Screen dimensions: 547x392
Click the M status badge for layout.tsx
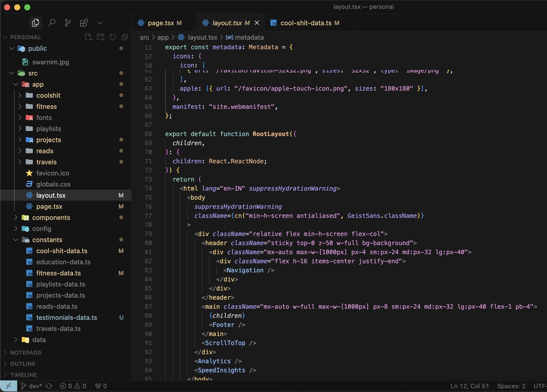pos(121,195)
